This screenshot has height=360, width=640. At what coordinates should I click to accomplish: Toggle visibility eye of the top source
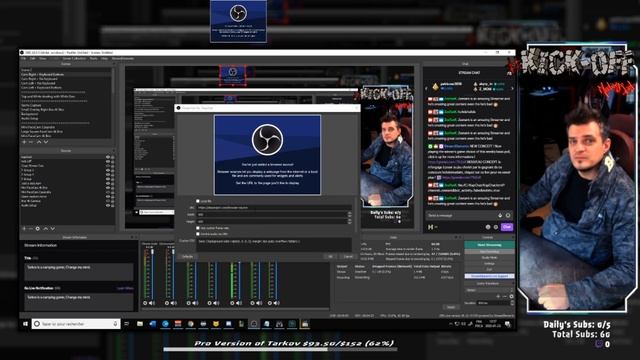pos(108,157)
